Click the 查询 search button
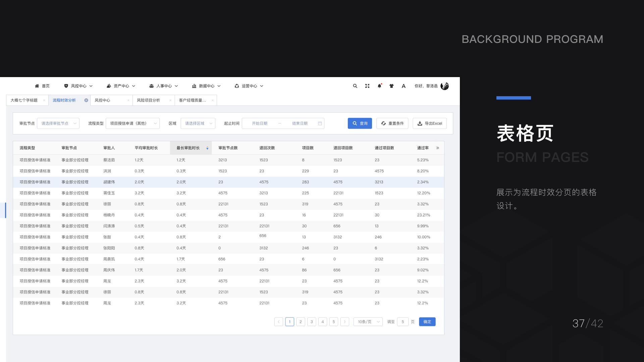 (360, 123)
